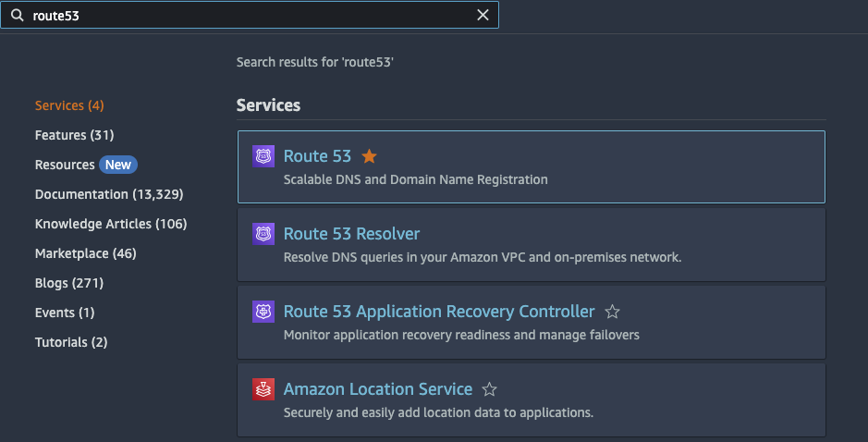Image resolution: width=868 pixels, height=442 pixels.
Task: Select the Blogs (271) category
Action: tap(69, 283)
